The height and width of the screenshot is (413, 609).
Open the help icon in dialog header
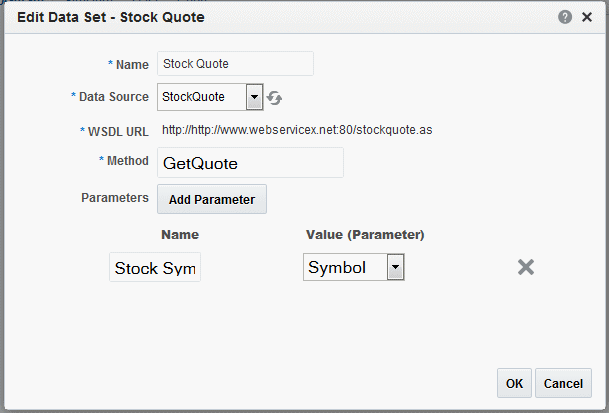coord(565,17)
